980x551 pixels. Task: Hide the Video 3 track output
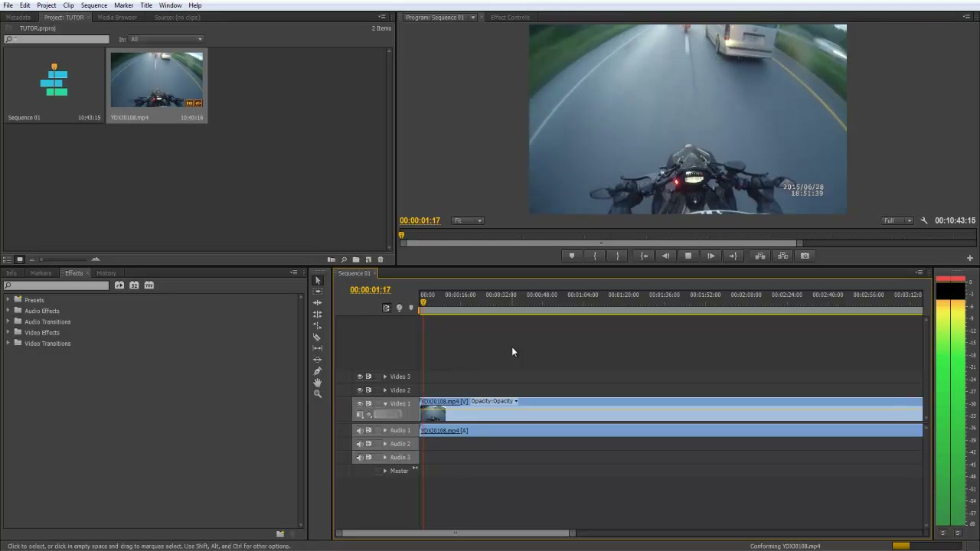pyautogui.click(x=360, y=377)
